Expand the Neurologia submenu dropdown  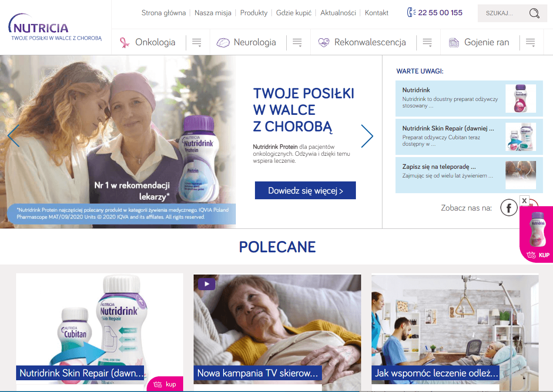pyautogui.click(x=297, y=43)
